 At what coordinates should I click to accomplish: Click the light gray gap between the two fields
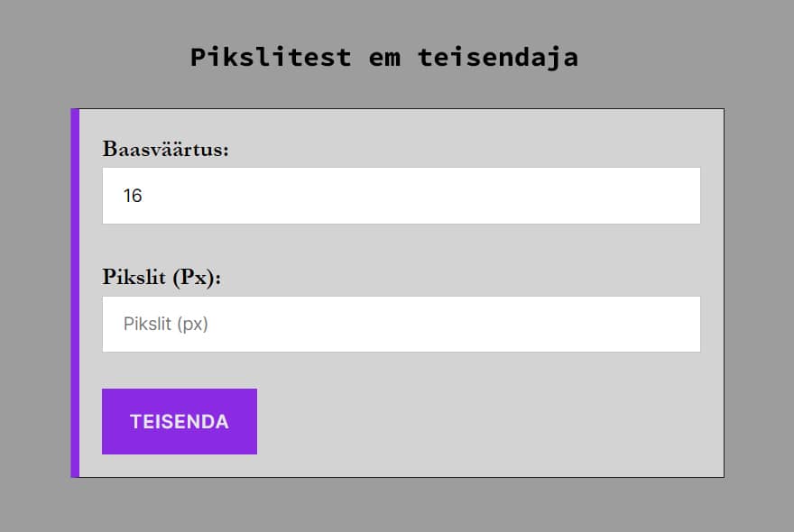pyautogui.click(x=402, y=248)
